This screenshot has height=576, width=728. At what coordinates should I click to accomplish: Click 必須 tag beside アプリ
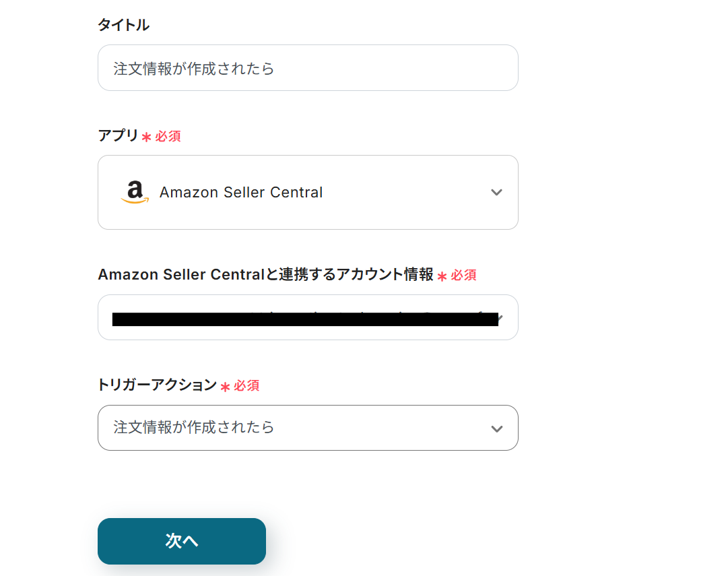(x=168, y=136)
